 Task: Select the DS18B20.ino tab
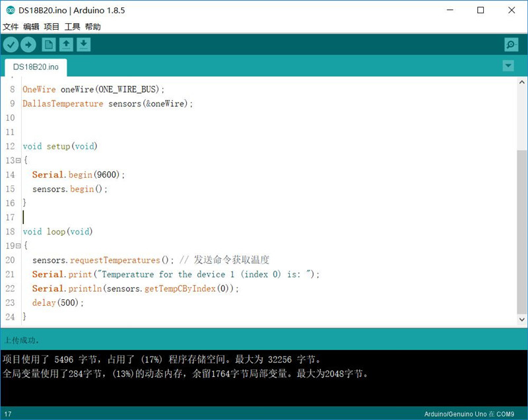(35, 67)
